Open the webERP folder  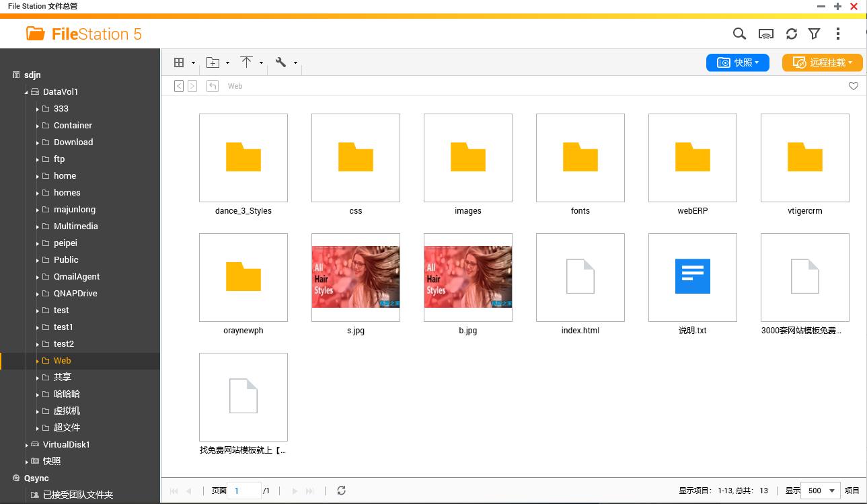[692, 157]
